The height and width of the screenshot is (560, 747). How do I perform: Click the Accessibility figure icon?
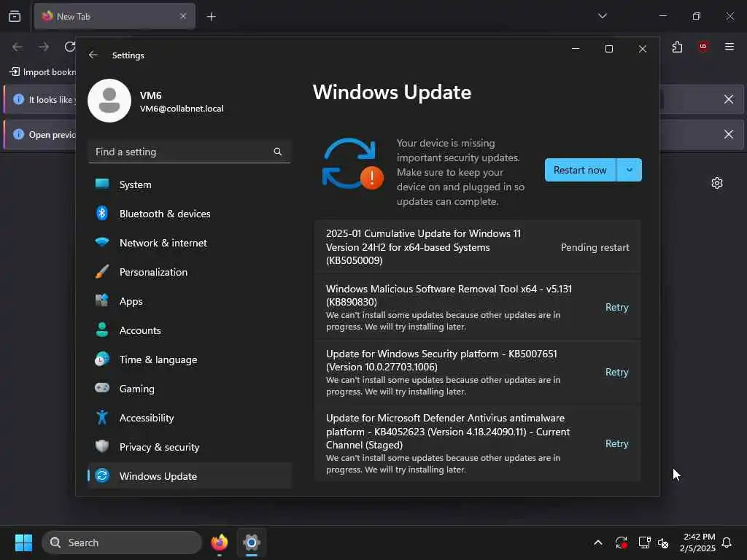102,417
